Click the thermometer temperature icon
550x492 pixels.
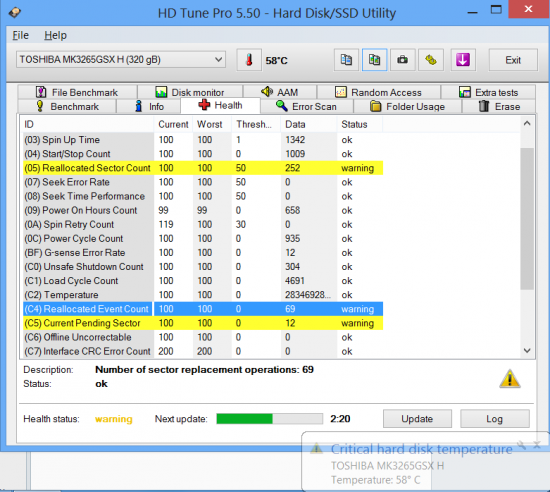coord(249,60)
